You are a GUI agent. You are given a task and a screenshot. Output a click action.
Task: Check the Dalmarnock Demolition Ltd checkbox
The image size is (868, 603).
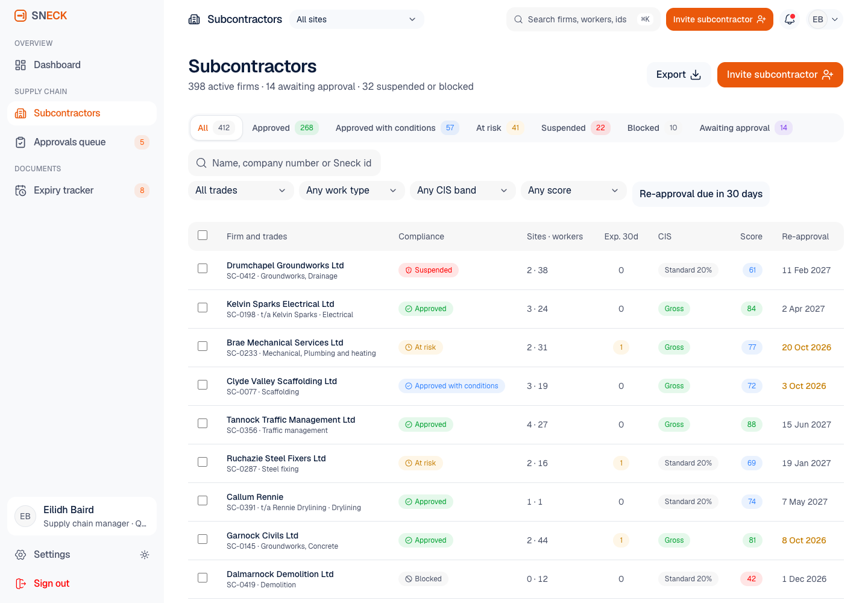coord(203,578)
